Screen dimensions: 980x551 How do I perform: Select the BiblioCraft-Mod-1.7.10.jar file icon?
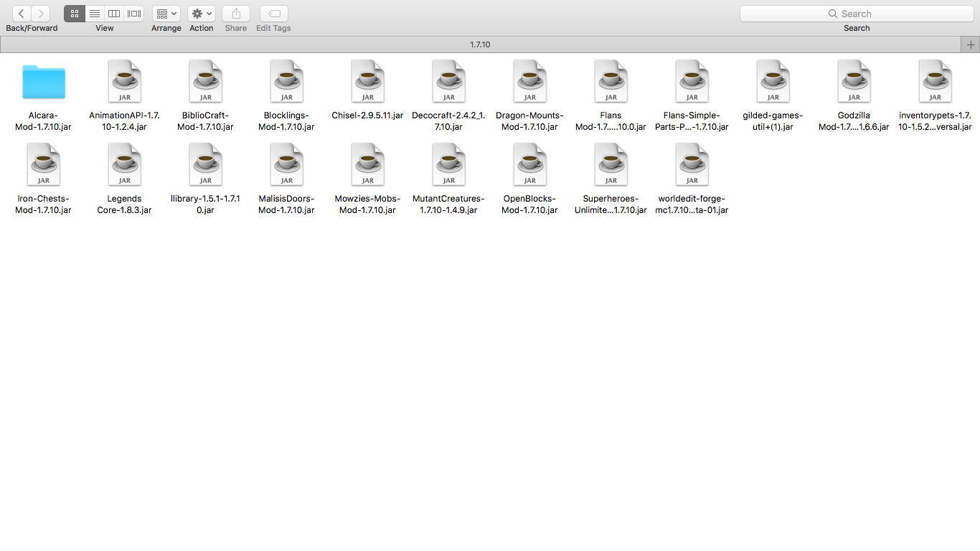[x=206, y=81]
